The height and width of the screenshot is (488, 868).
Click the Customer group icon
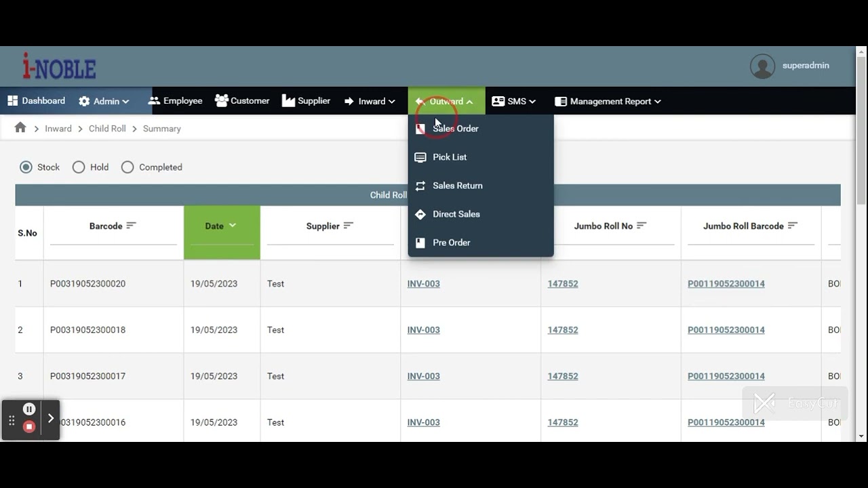(x=221, y=100)
